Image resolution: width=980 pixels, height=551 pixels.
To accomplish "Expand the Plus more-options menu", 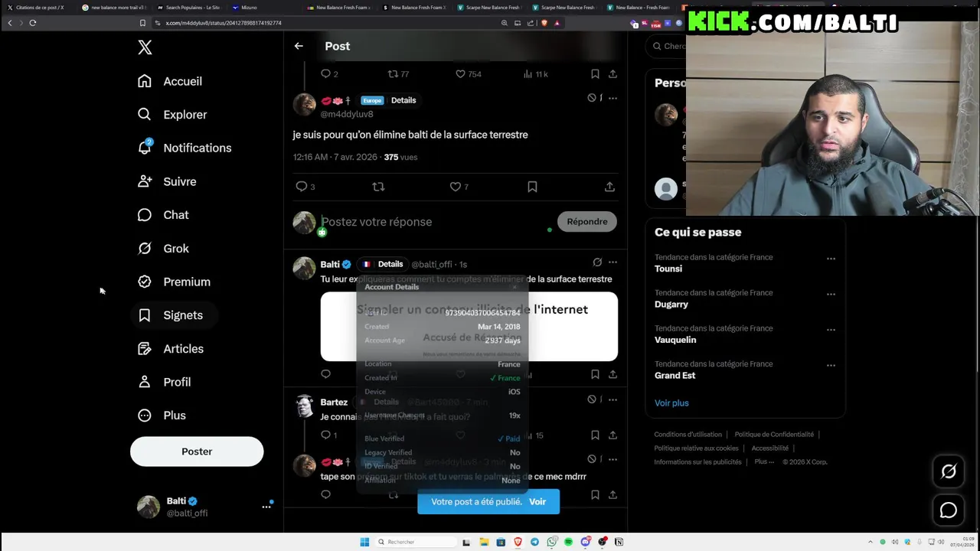I will (x=162, y=416).
